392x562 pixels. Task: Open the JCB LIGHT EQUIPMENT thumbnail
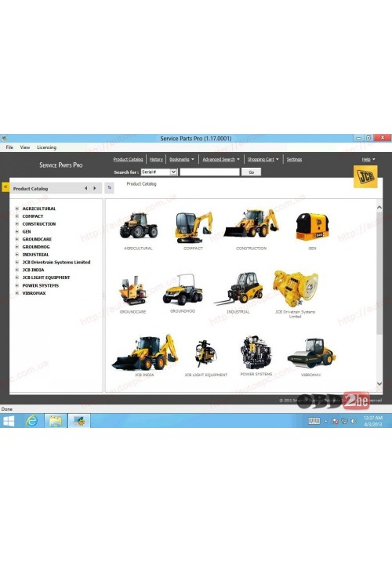coord(205,354)
